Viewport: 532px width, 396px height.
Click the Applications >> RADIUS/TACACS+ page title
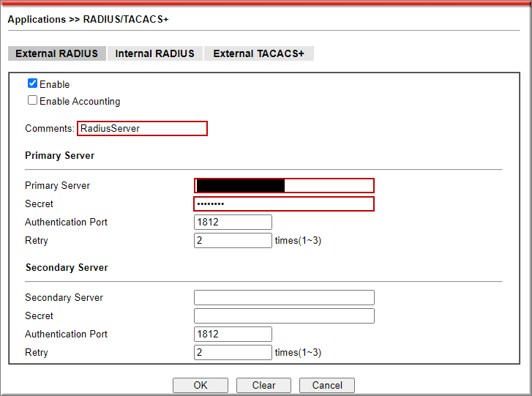(x=88, y=19)
